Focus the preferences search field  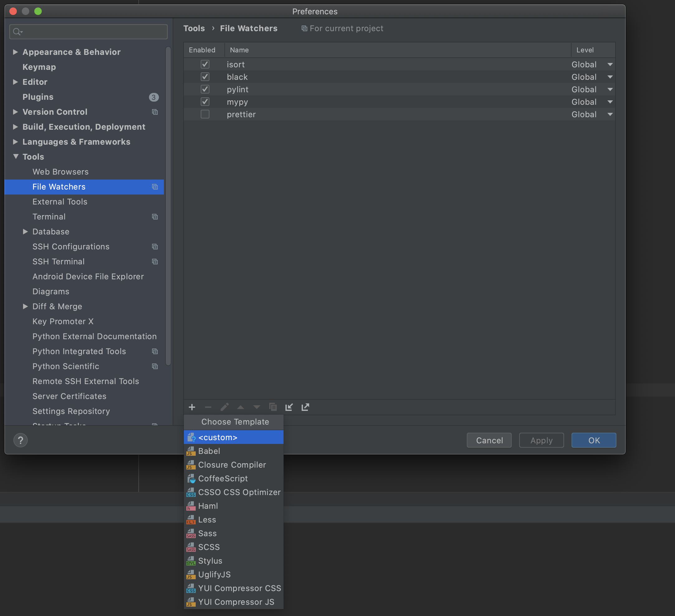[x=94, y=32]
